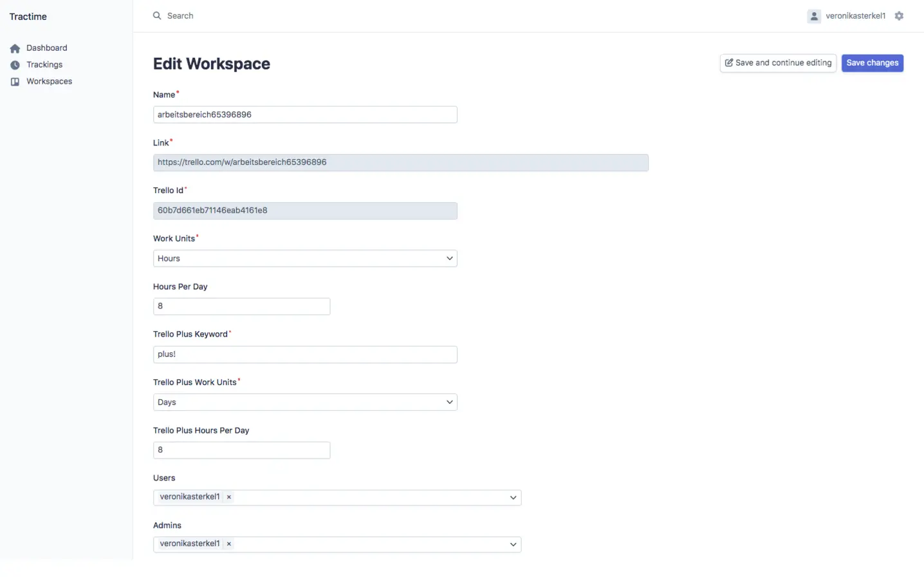The image size is (924, 577).
Task: Open the Trackings menu item
Action: tap(44, 64)
